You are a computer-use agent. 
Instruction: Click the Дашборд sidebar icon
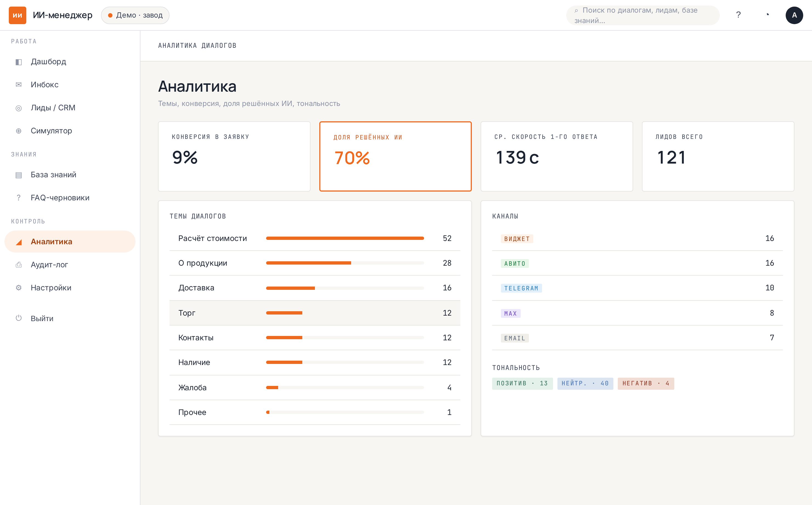click(x=19, y=62)
